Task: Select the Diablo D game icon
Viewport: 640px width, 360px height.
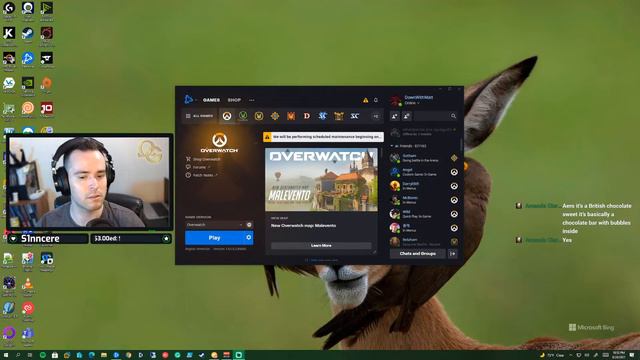Action: pos(307,116)
